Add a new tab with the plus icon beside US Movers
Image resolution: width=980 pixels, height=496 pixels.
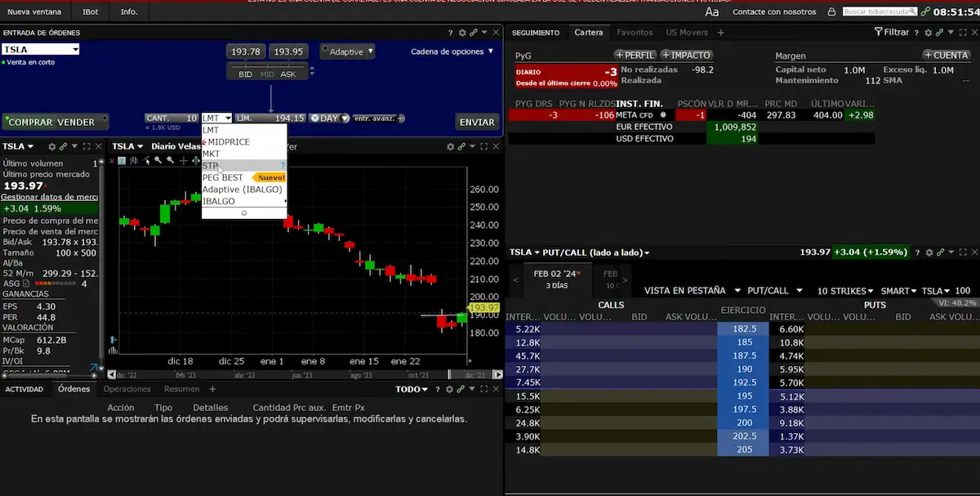point(720,33)
